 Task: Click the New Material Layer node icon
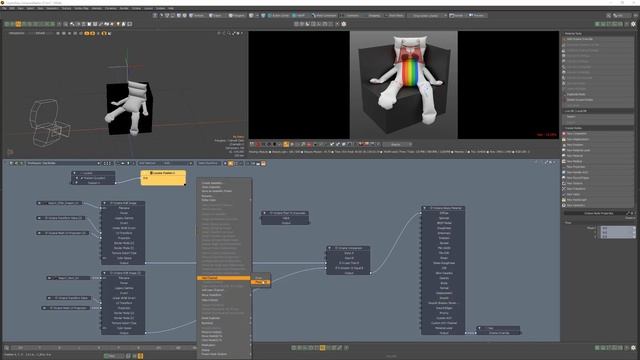[564, 150]
